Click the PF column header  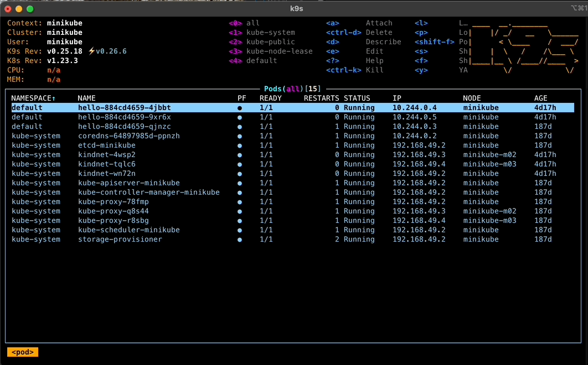coord(242,98)
